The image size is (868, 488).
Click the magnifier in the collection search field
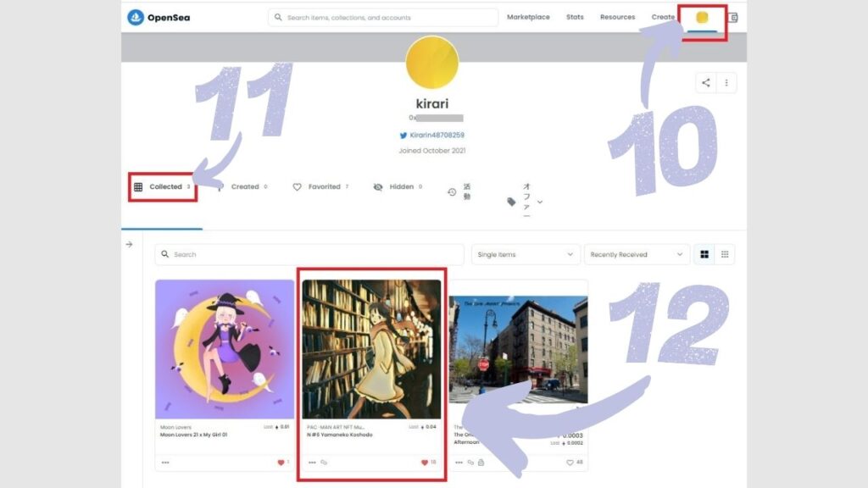pyautogui.click(x=164, y=254)
